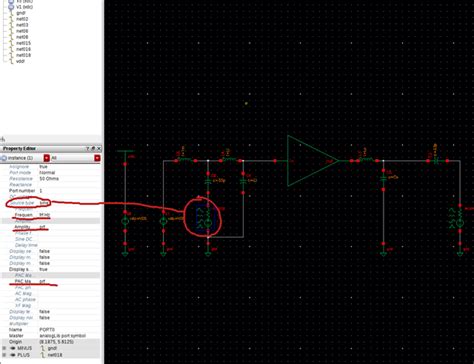Image resolution: width=474 pixels, height=364 pixels.
Task: Click the Resistance value 50 Ohms
Action: pyautogui.click(x=49, y=179)
